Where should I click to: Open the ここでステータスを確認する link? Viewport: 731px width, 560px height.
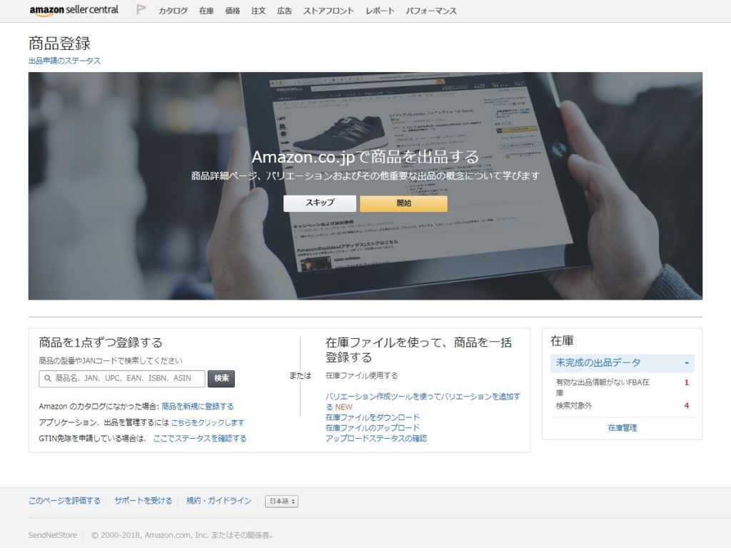(x=200, y=439)
